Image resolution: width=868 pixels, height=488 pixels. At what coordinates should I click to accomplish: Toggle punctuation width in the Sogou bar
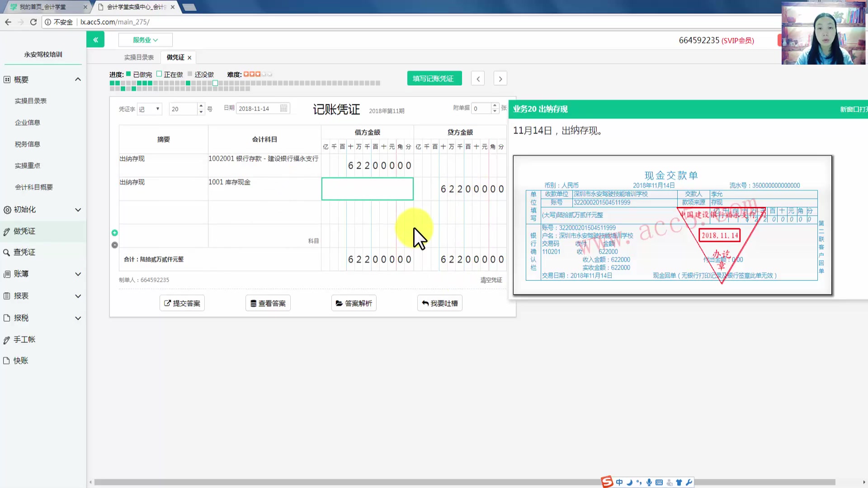[x=639, y=482]
